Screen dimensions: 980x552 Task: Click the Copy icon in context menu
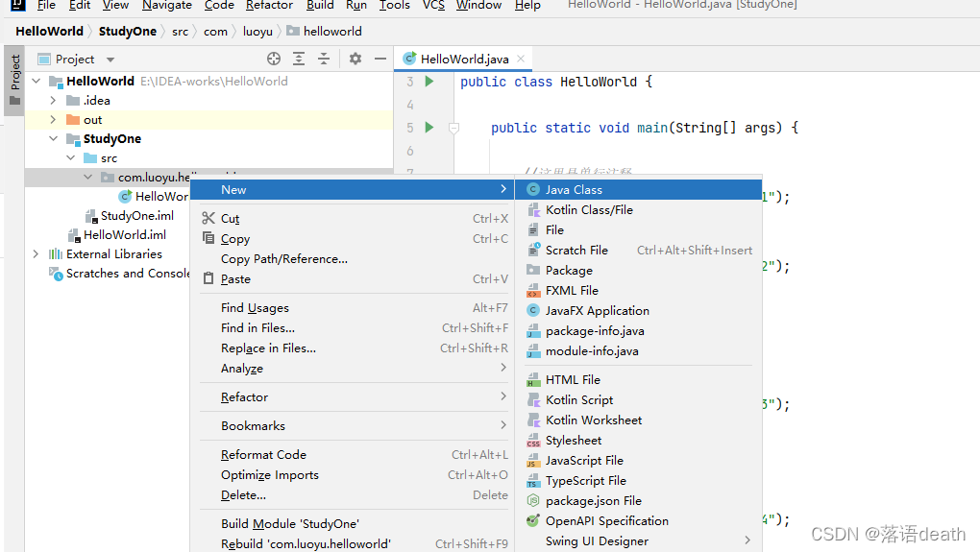click(208, 238)
